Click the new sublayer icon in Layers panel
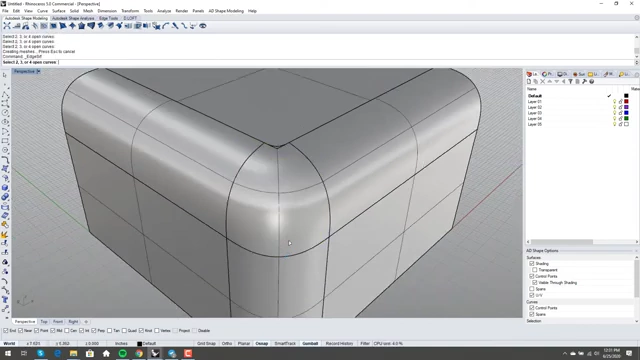Image resolution: width=640 pixels, height=360 pixels. point(536,82)
